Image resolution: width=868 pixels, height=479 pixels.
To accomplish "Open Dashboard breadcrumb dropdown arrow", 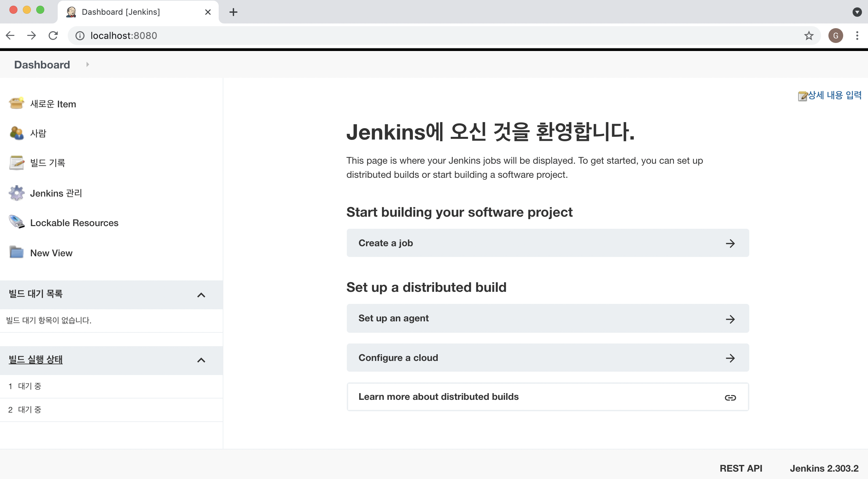I will point(88,64).
